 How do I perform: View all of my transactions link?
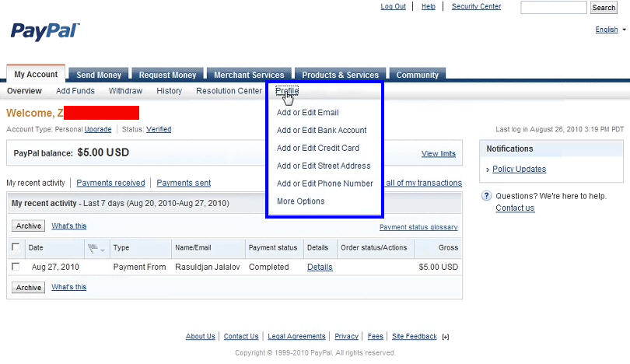click(x=424, y=183)
